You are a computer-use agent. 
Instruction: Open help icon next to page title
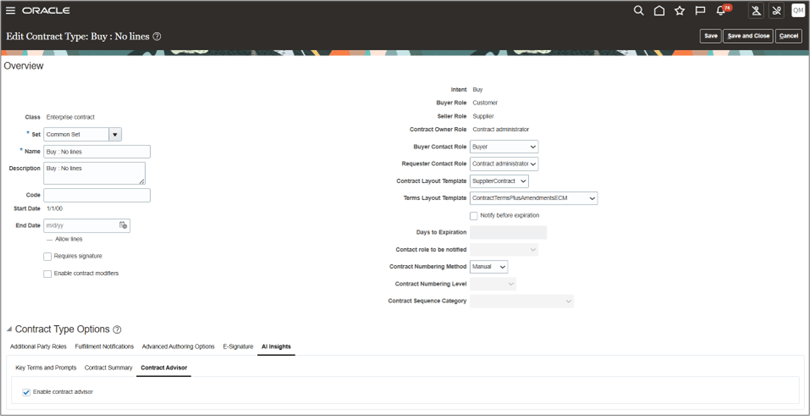pos(157,37)
